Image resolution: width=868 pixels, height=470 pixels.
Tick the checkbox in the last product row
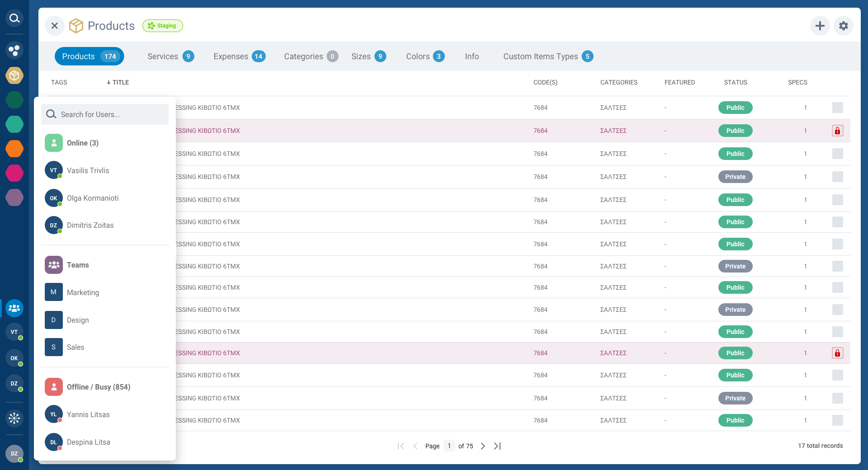(837, 420)
